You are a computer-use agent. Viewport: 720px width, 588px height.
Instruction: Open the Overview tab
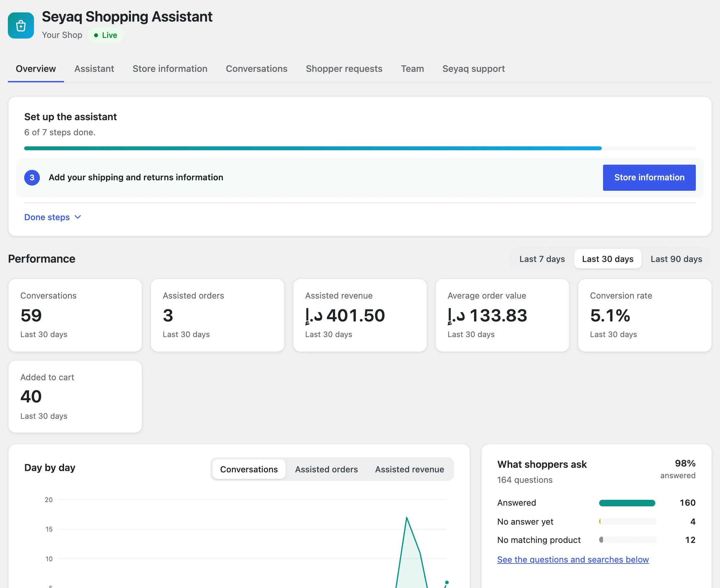(x=36, y=69)
